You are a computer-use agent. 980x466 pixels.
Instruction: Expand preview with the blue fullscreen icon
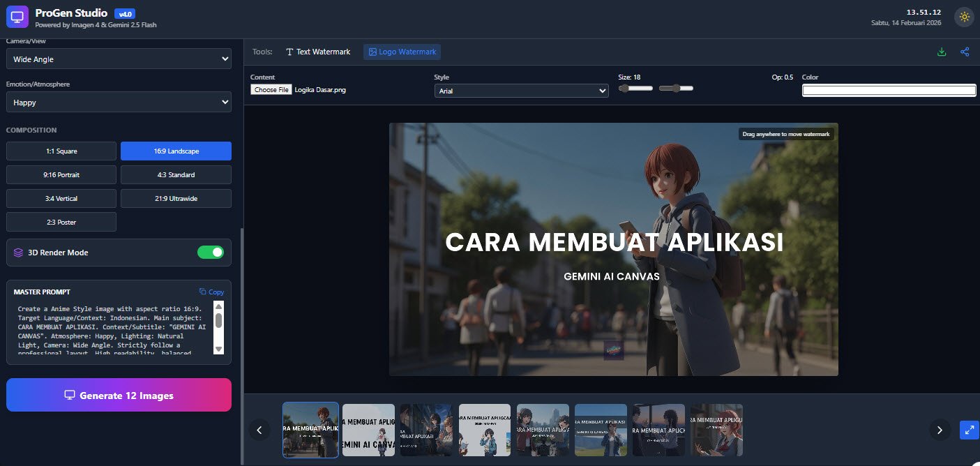[969, 430]
